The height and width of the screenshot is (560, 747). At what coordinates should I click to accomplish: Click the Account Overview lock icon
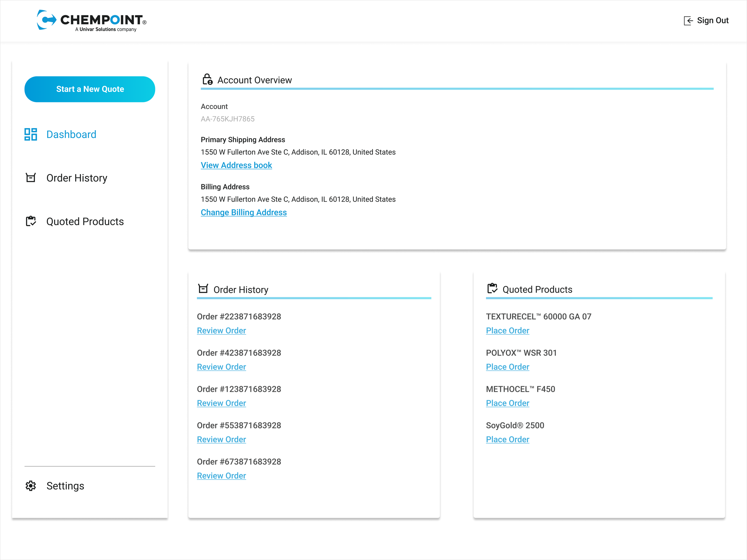207,79
